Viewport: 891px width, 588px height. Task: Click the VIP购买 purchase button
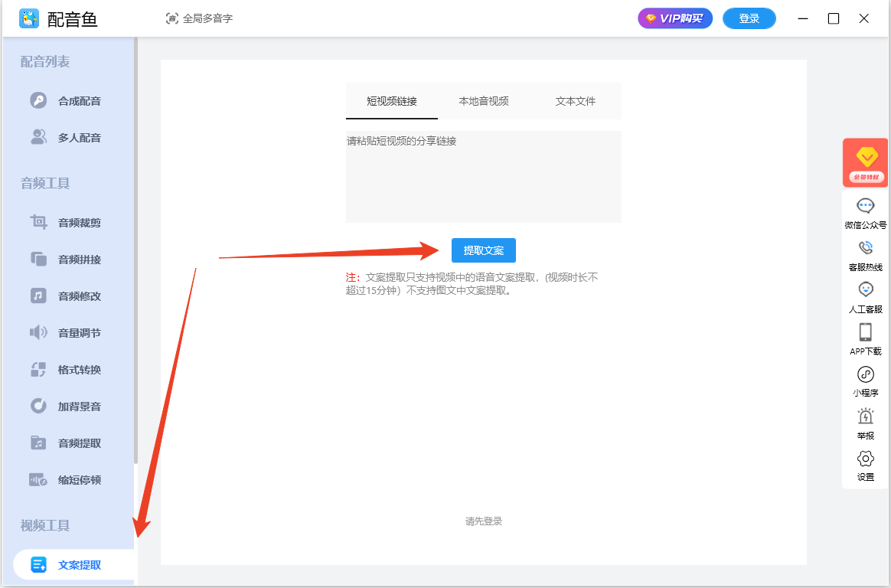675,18
